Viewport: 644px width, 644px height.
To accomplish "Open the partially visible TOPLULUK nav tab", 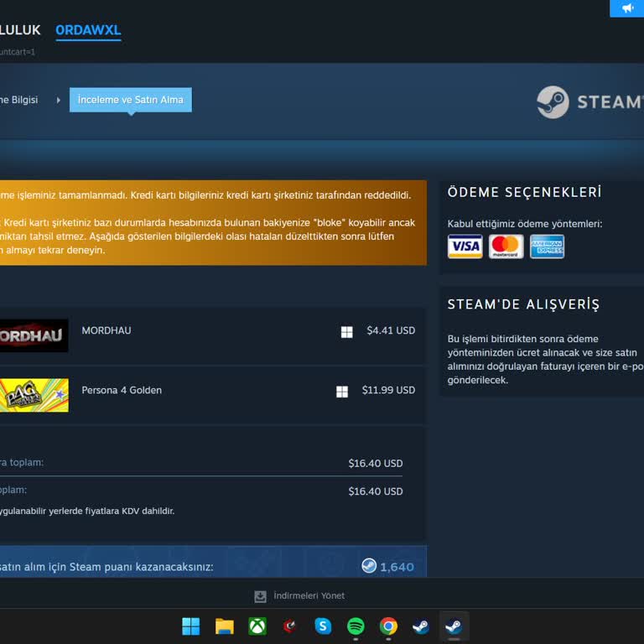I will 20,30.
